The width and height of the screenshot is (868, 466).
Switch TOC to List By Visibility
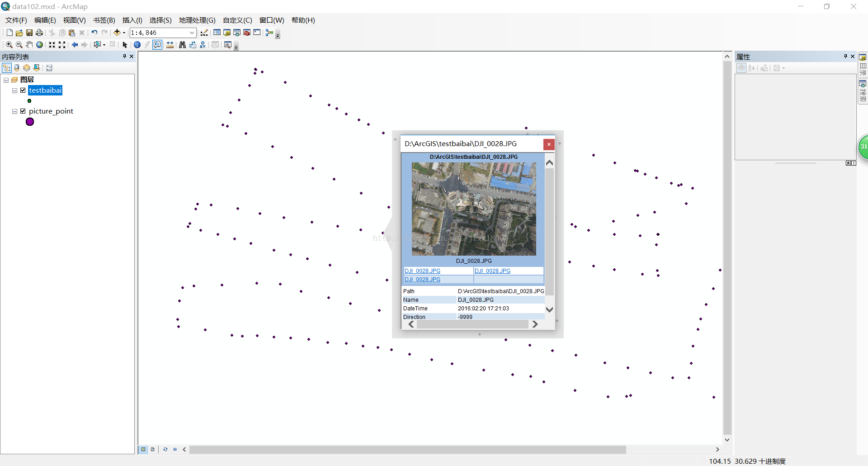(27, 68)
